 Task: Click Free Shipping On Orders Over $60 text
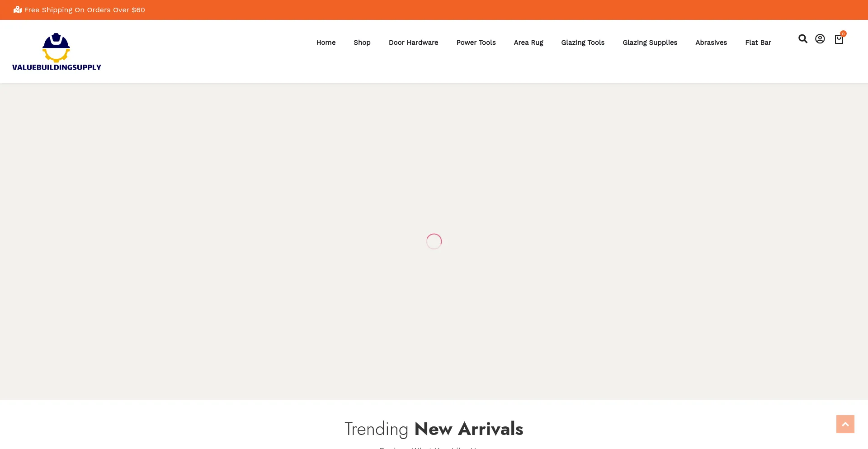[x=85, y=10]
